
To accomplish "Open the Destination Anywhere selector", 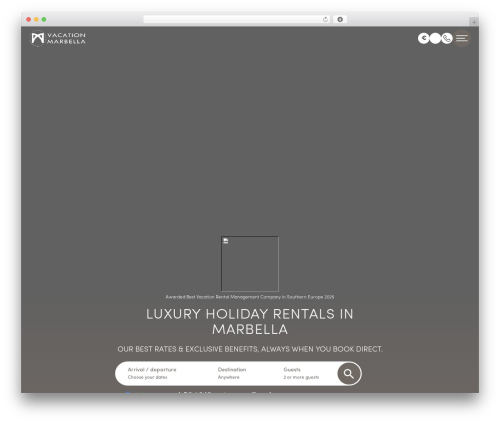I will 232,373.
